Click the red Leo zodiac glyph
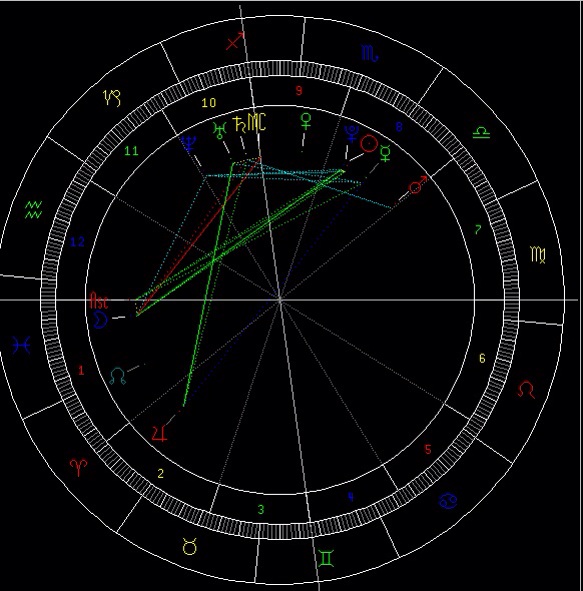 (x=526, y=389)
